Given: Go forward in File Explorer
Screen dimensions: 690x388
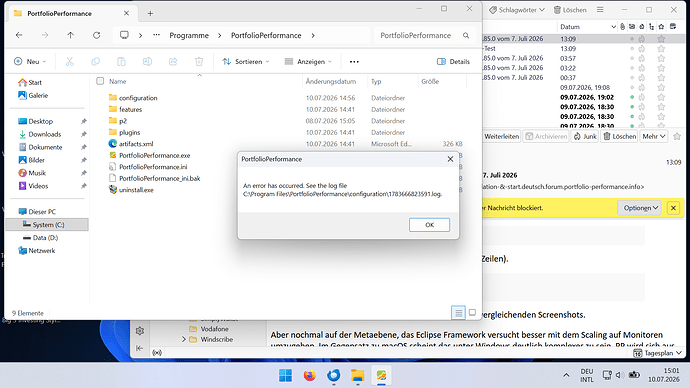Looking at the screenshot, I should pos(45,35).
